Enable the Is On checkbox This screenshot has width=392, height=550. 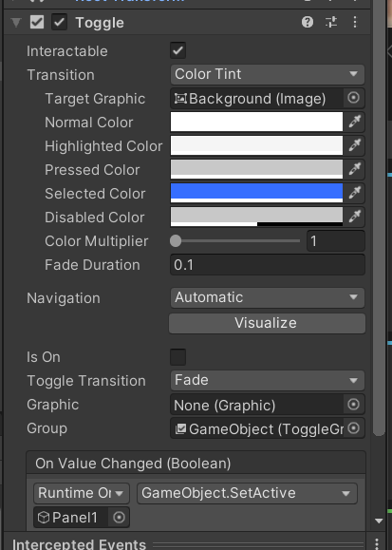[x=177, y=357]
